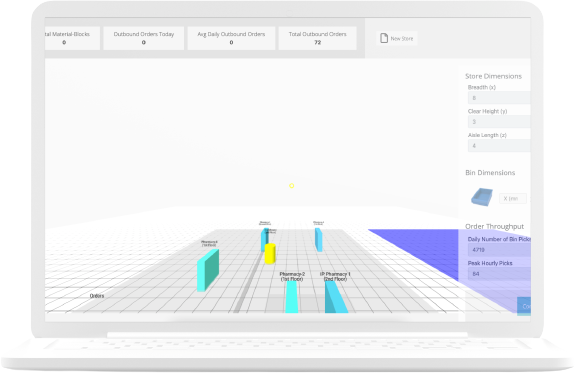575x373 pixels.
Task: Click the Daily Number of Bin Picks field
Action: point(499,250)
